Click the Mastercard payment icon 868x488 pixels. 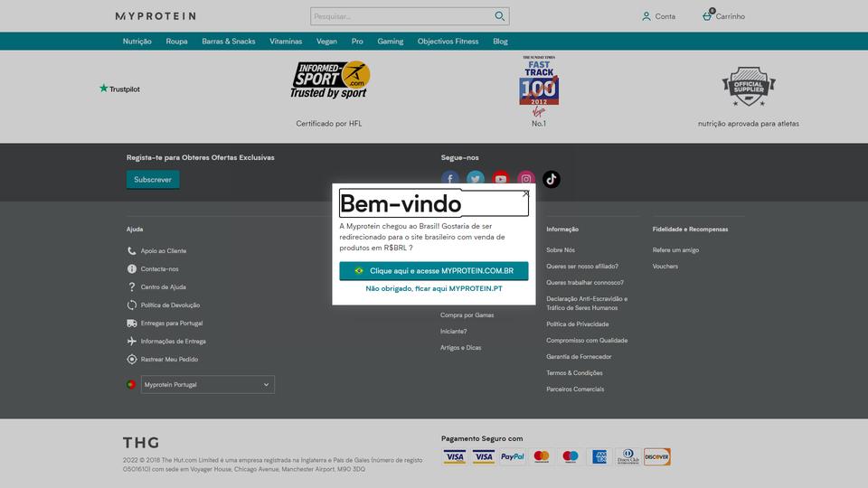pos(542,457)
